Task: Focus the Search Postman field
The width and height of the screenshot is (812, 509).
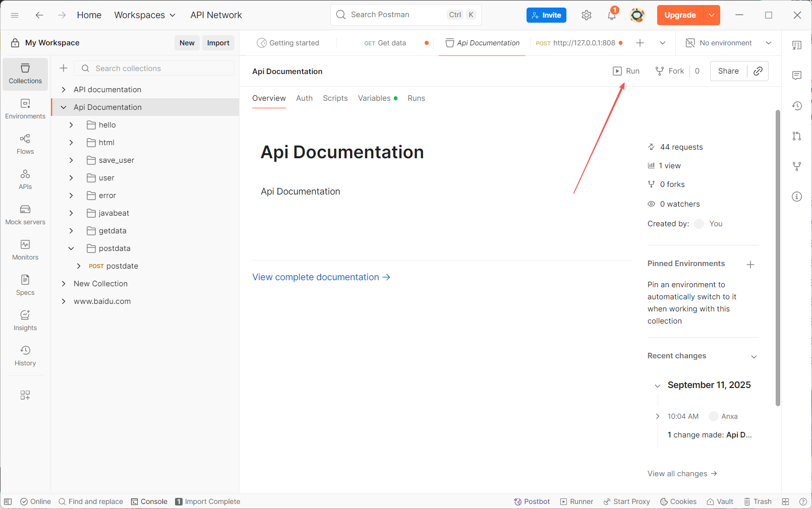Action: [x=405, y=15]
